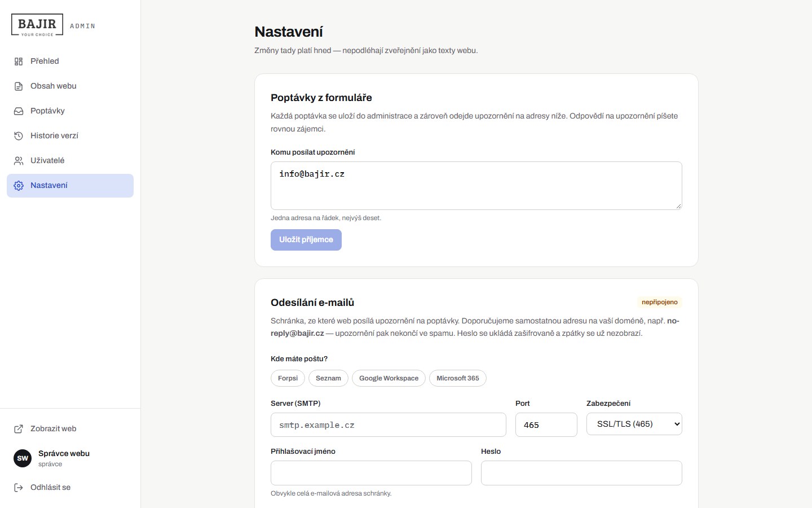Image resolution: width=812 pixels, height=508 pixels.
Task: Click the Uložit příjemce button
Action: pos(306,240)
